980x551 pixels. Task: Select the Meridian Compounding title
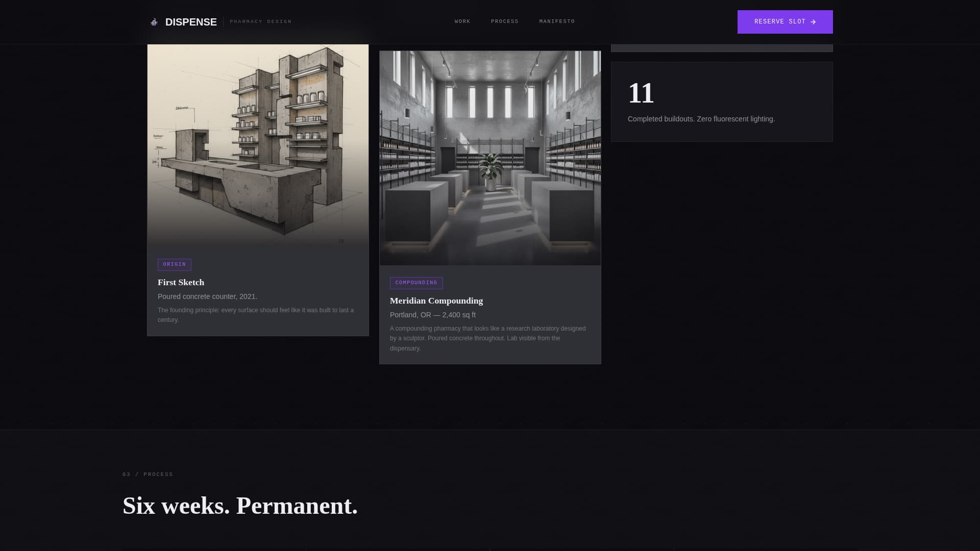click(436, 300)
